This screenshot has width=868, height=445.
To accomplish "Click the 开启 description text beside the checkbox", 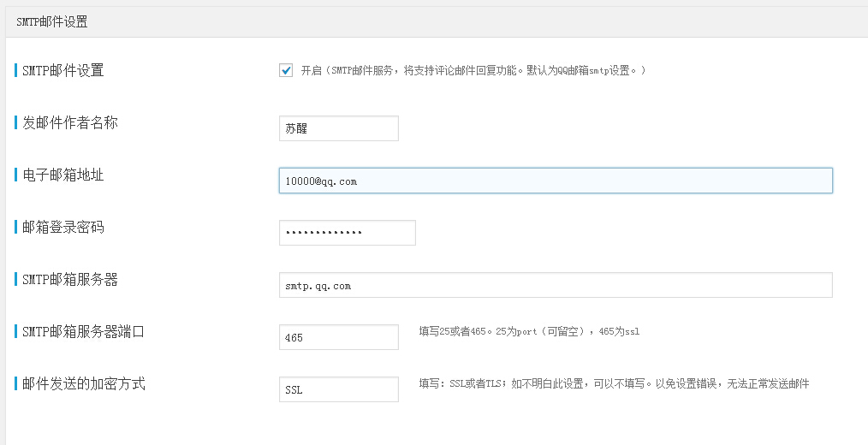I will [x=473, y=70].
